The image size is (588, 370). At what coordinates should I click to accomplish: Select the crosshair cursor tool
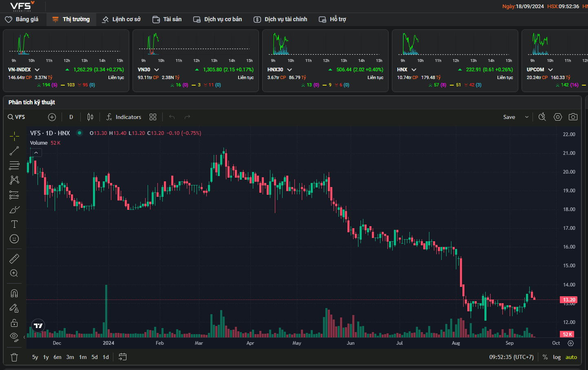pos(14,136)
